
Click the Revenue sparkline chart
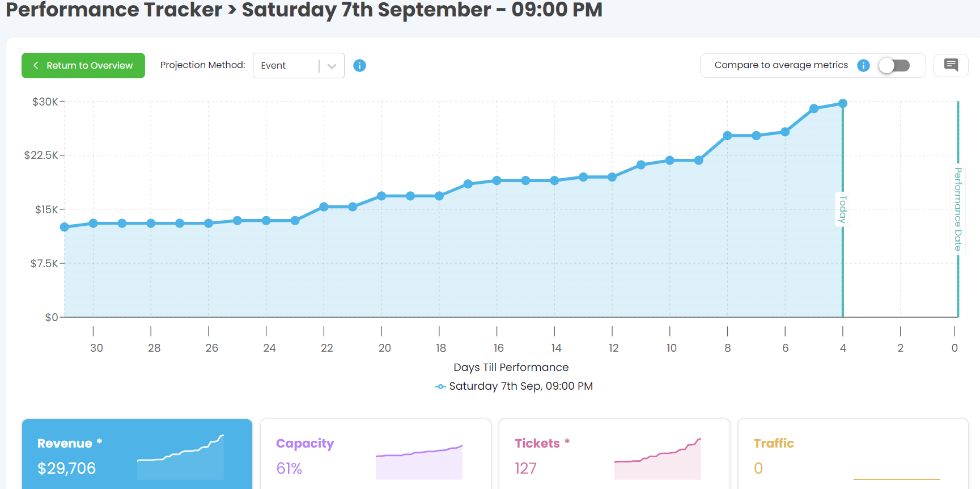(x=180, y=458)
